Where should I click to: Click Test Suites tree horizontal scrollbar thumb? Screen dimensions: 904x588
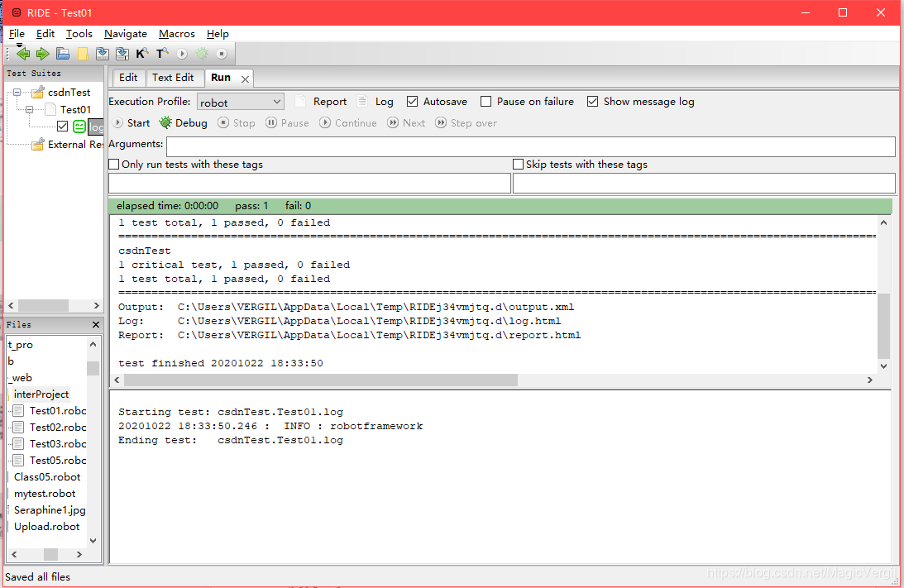click(43, 305)
